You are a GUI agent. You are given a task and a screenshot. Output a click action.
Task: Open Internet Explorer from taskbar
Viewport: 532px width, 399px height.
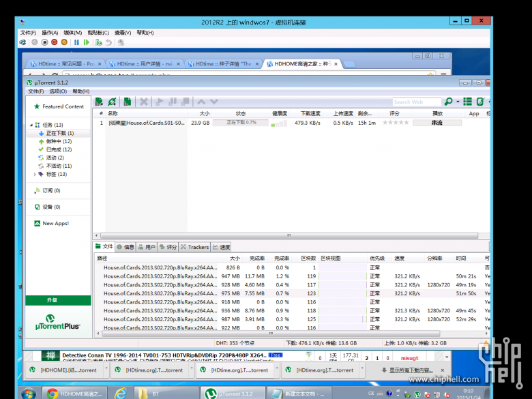[x=121, y=394]
